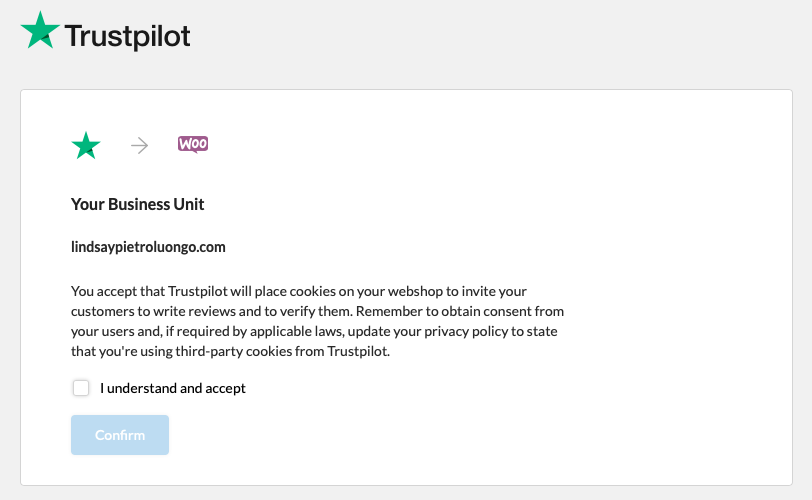Image resolution: width=812 pixels, height=500 pixels.
Task: Click the Trustpilot wordmark in the header
Action: (x=127, y=37)
